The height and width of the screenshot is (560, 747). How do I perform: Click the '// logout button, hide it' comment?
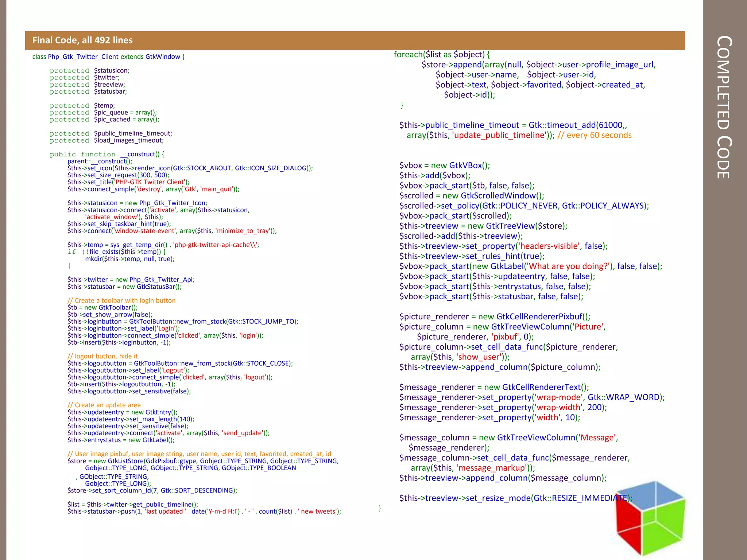[102, 356]
